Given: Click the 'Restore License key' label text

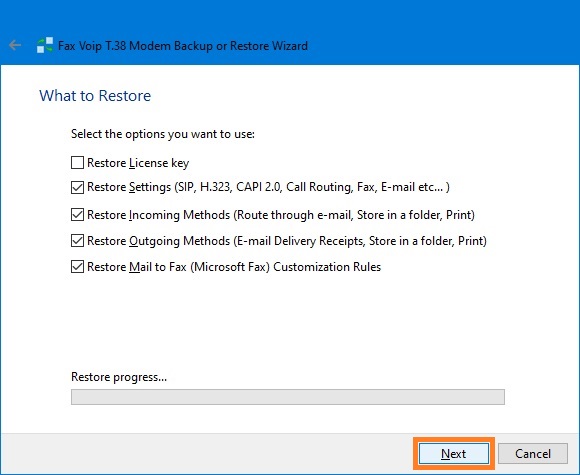Looking at the screenshot, I should pyautogui.click(x=138, y=163).
